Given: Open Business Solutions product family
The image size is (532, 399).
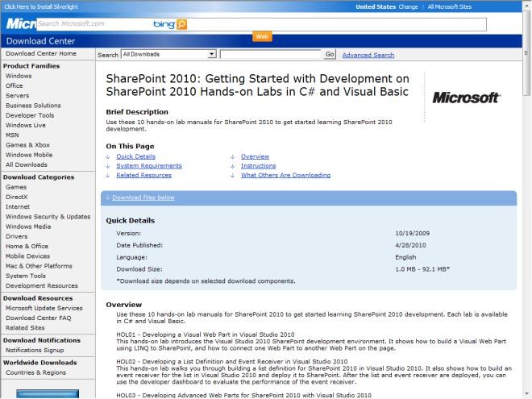Looking at the screenshot, I should (x=33, y=106).
